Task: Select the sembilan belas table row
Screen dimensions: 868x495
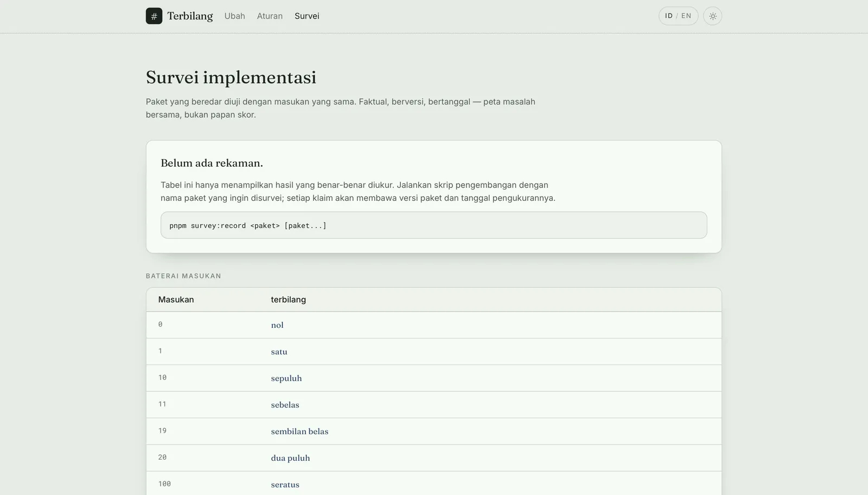Action: tap(434, 431)
